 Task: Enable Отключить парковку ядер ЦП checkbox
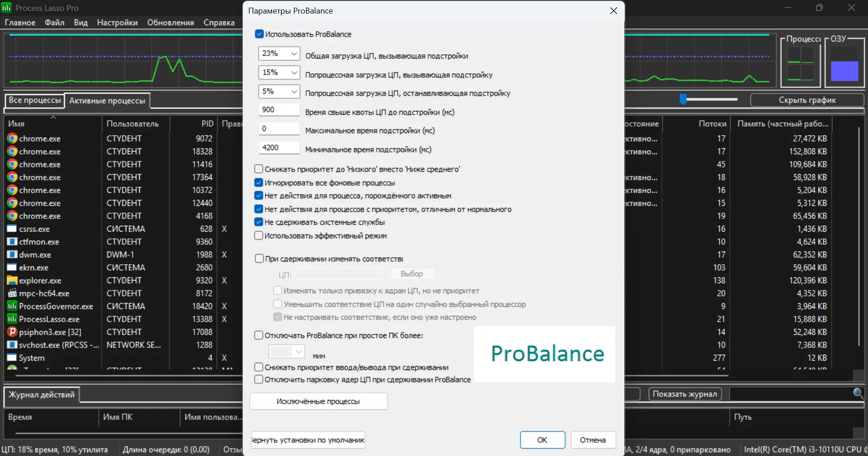259,380
